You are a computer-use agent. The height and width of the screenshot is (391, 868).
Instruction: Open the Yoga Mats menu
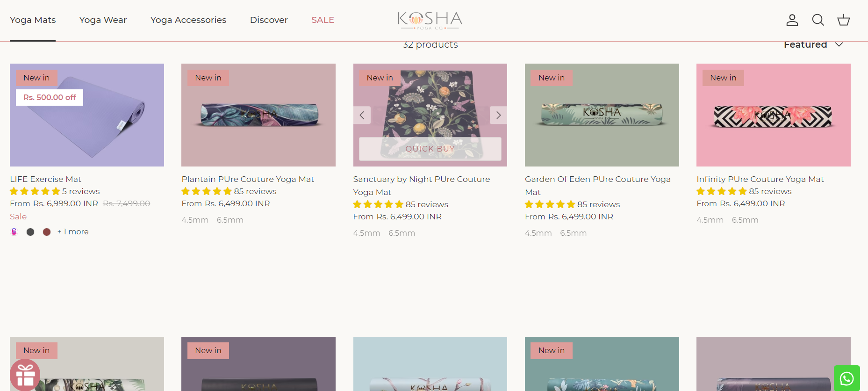(33, 20)
